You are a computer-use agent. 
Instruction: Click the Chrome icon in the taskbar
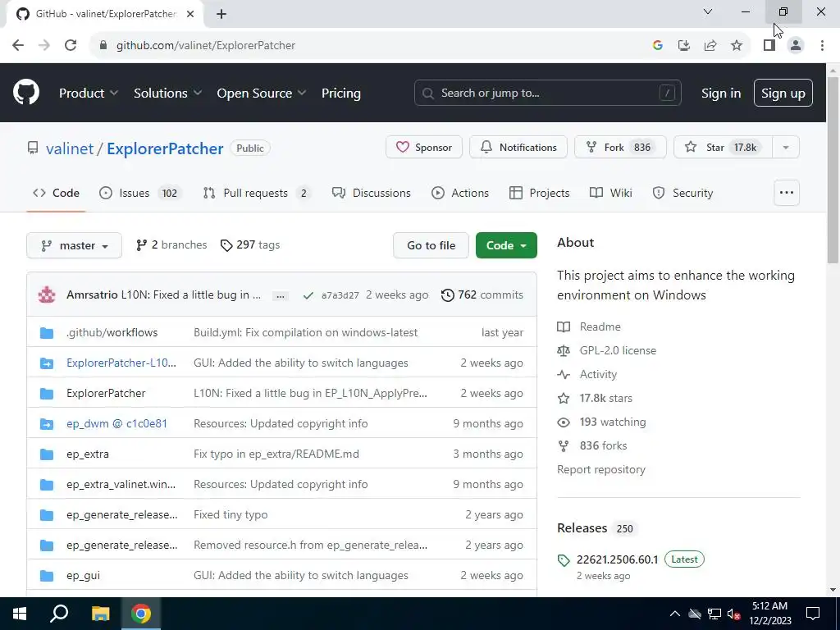pyautogui.click(x=141, y=614)
